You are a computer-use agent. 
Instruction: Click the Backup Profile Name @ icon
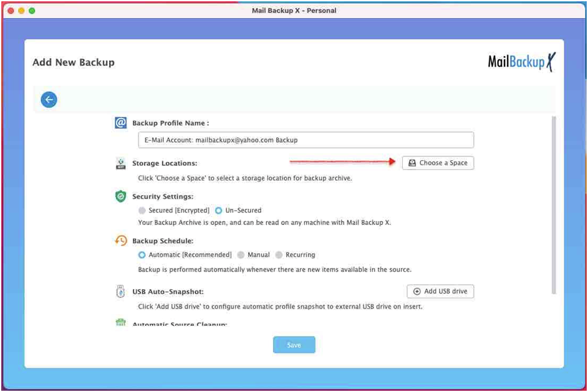(120, 123)
